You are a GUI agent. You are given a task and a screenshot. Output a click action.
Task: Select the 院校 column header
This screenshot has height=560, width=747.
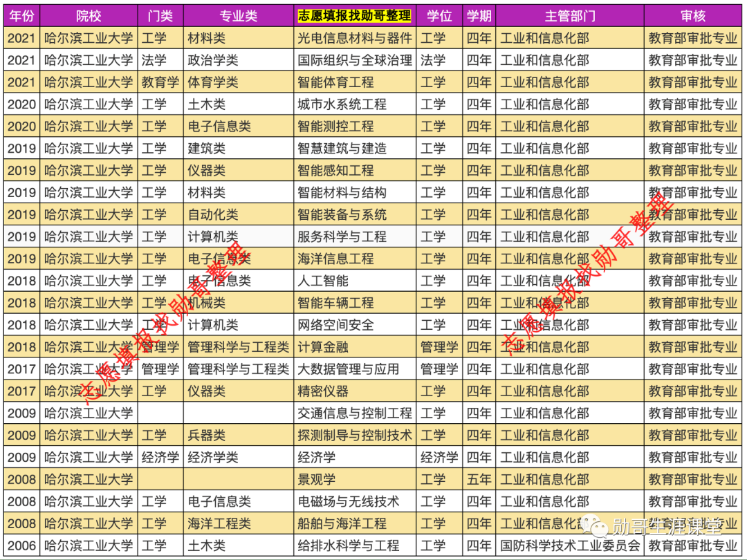point(89,16)
